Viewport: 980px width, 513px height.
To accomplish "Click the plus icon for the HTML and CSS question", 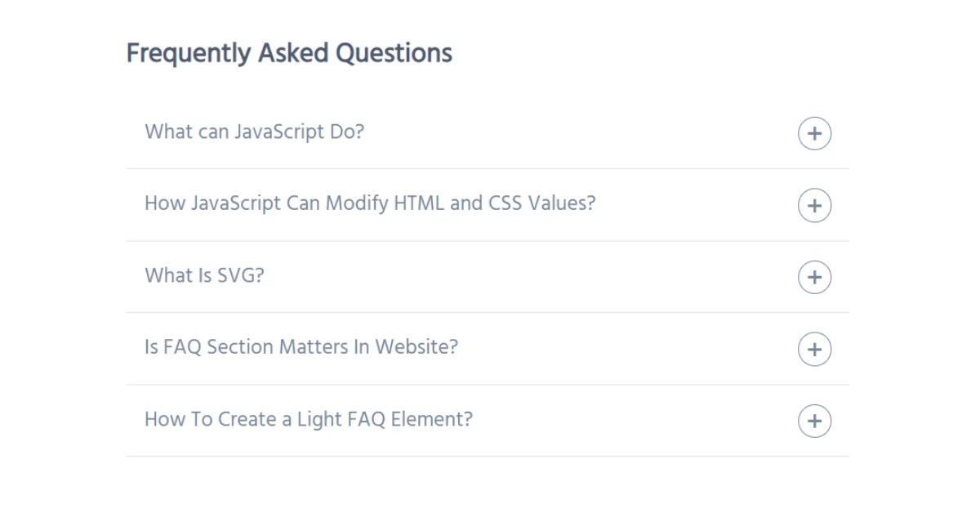I will [814, 205].
